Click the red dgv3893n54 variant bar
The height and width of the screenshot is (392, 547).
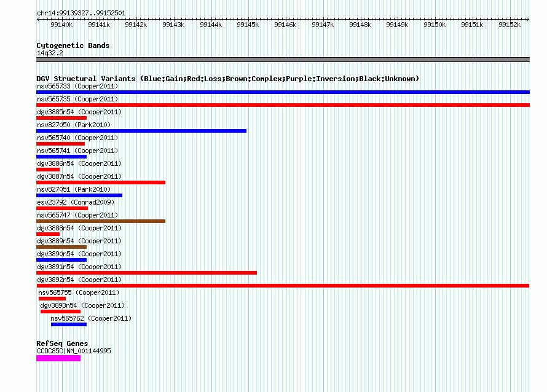tap(60, 312)
